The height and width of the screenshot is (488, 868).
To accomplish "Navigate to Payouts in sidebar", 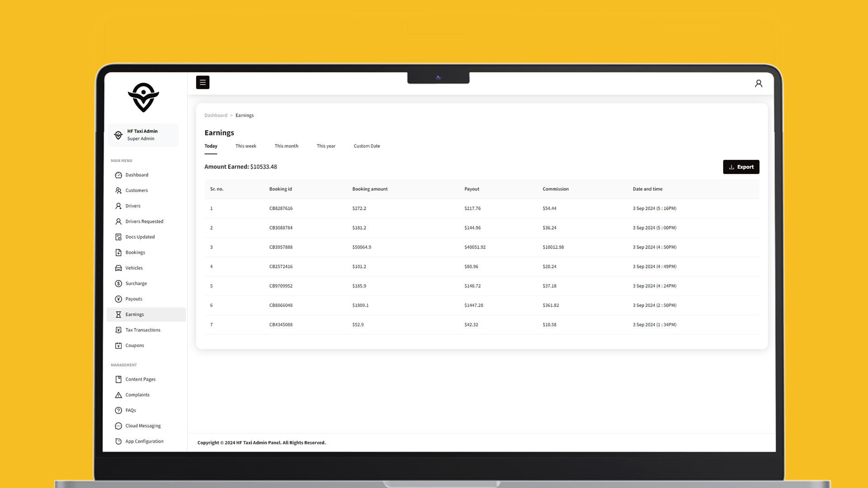I will [134, 299].
